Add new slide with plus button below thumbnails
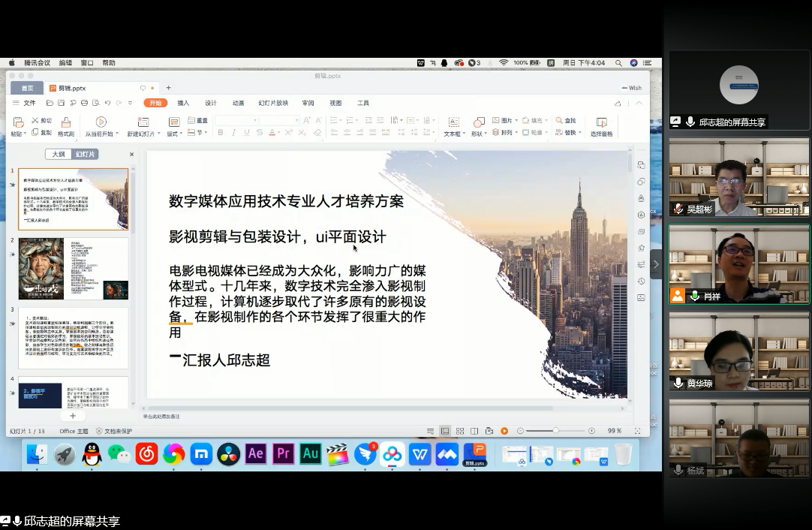 73,415
